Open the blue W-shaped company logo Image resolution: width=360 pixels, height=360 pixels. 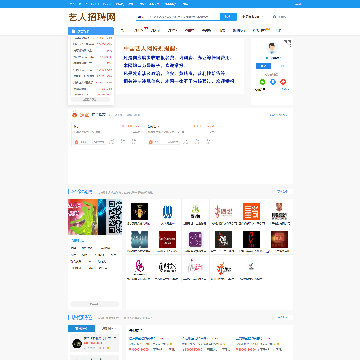click(x=167, y=212)
